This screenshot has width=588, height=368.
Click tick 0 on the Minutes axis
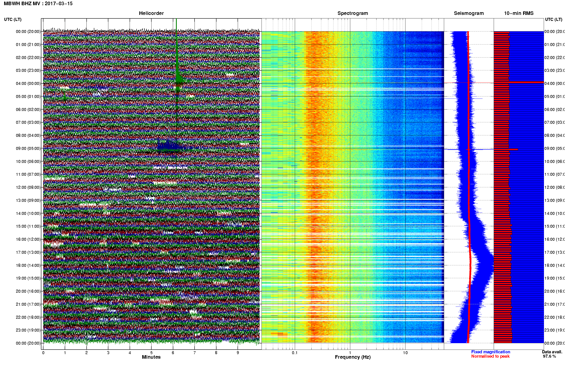[43, 353]
